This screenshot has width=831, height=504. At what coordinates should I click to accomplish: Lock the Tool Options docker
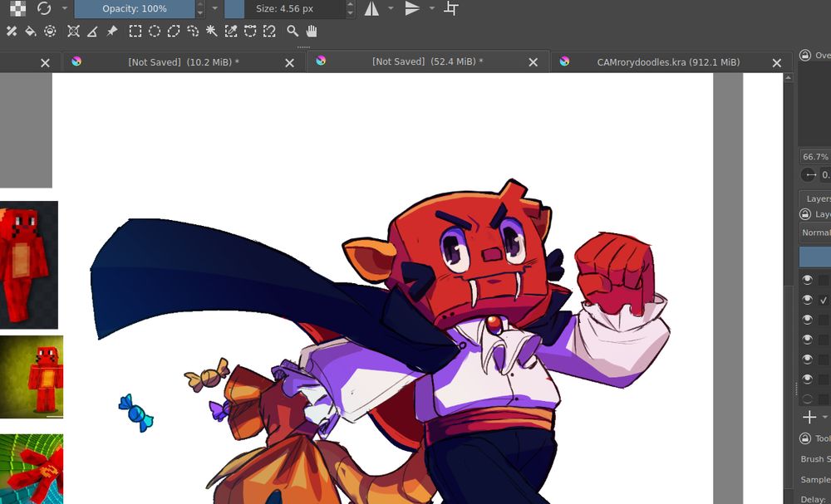pyautogui.click(x=805, y=438)
